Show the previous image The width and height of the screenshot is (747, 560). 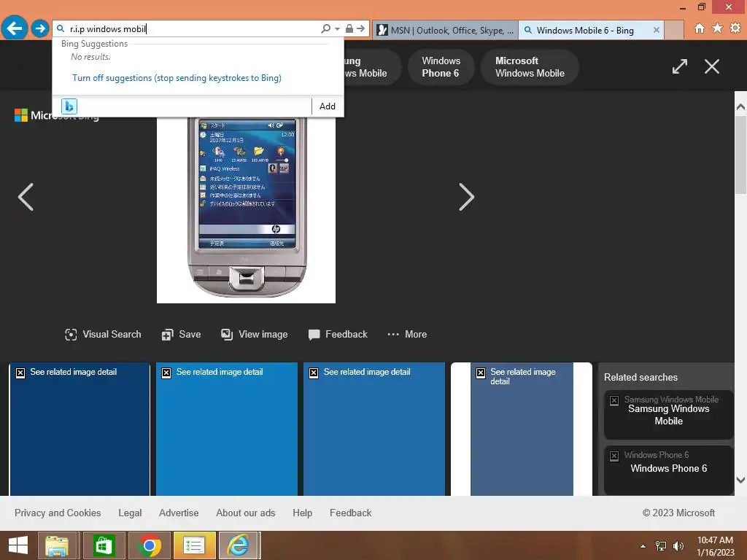(x=26, y=197)
